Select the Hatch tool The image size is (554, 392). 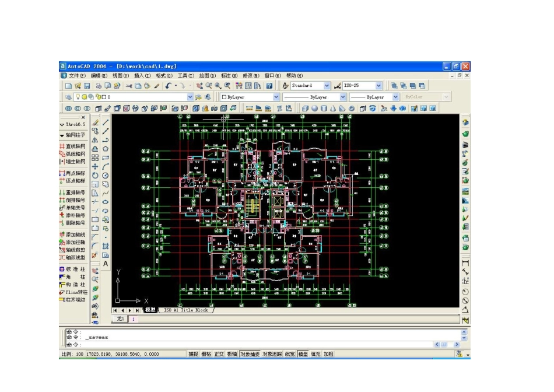(x=106, y=246)
